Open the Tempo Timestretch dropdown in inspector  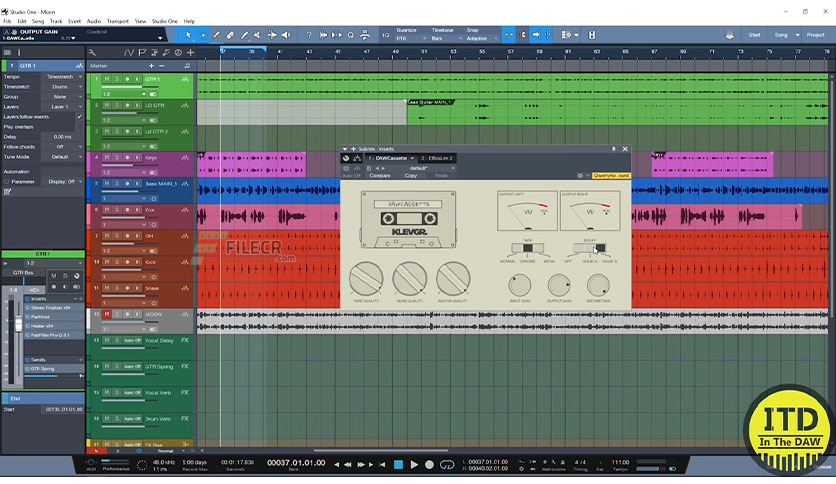63,77
